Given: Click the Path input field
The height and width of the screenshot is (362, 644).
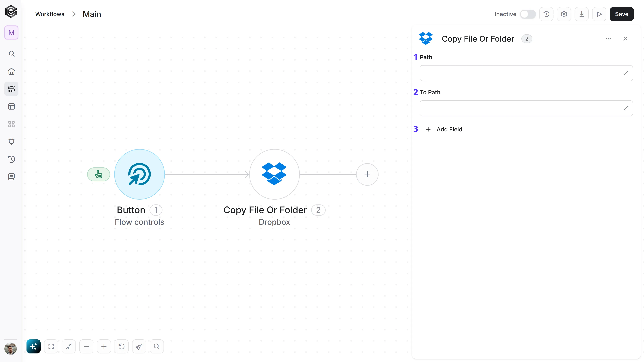Looking at the screenshot, I should pyautogui.click(x=526, y=73).
